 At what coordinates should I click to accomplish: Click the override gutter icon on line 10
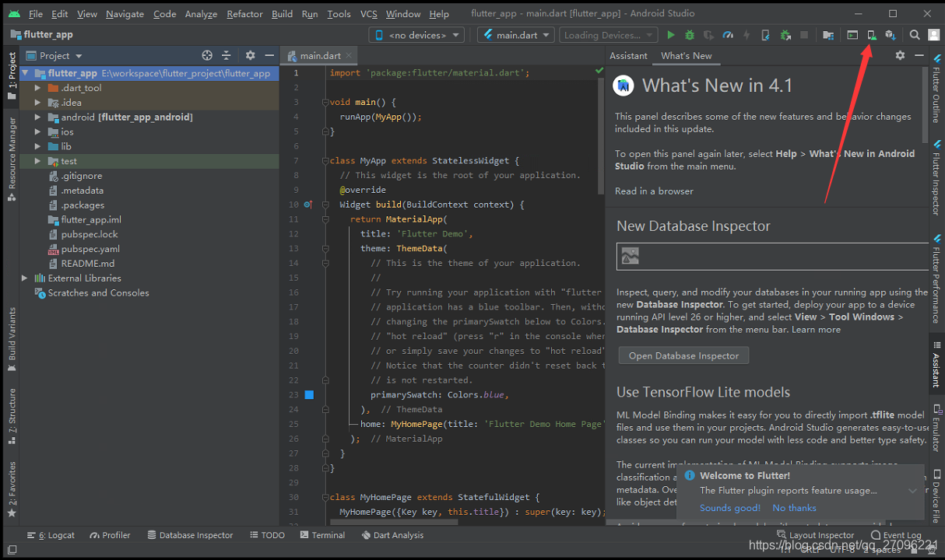(x=307, y=205)
